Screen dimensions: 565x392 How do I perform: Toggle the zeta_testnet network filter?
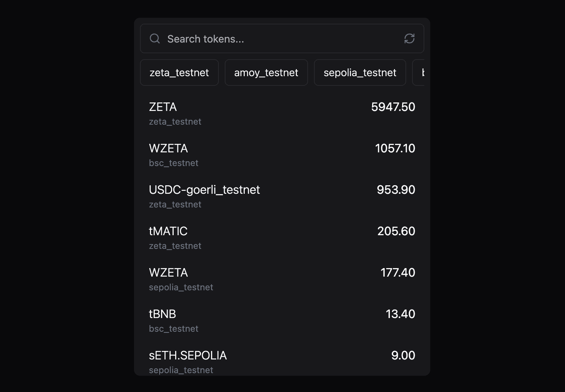coord(179,72)
